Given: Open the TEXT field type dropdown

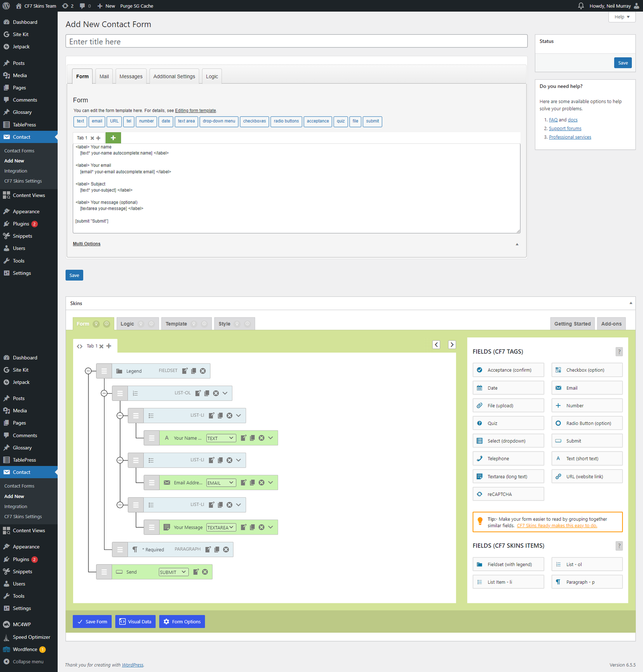Looking at the screenshot, I should (x=221, y=438).
